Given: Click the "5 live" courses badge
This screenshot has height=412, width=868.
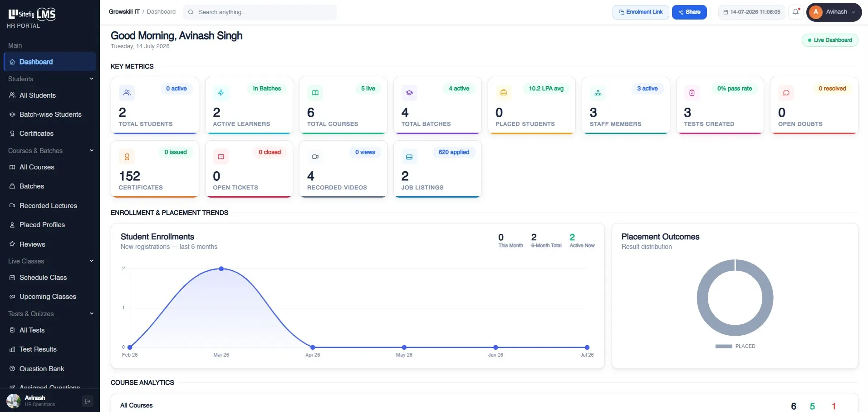Looking at the screenshot, I should pos(368,89).
